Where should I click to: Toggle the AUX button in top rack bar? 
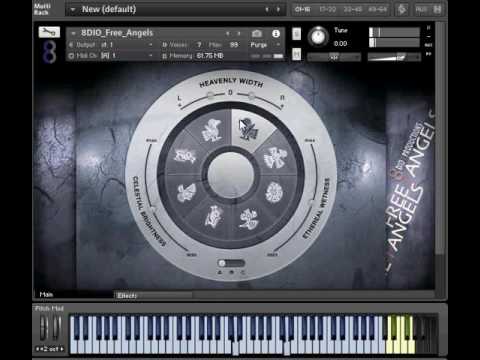421,9
